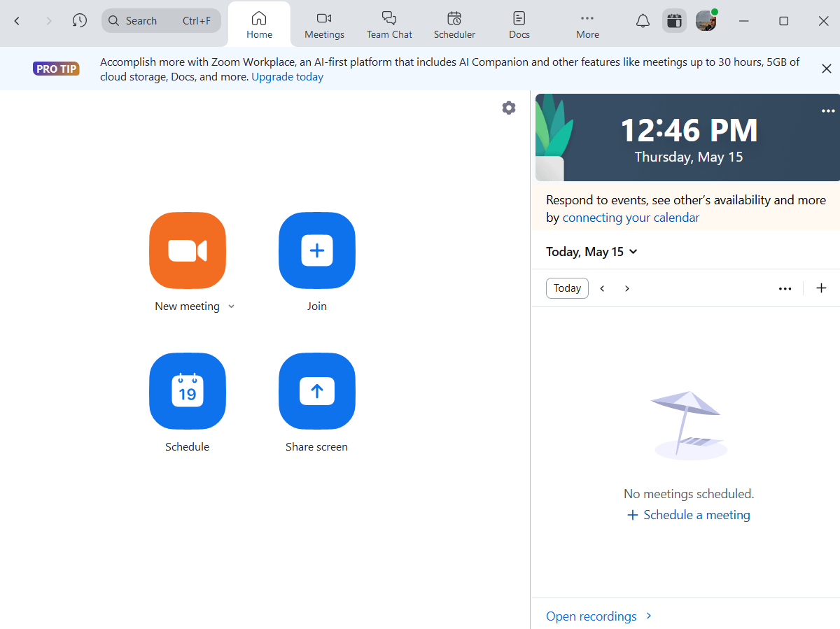Open the Home tab

tap(260, 24)
